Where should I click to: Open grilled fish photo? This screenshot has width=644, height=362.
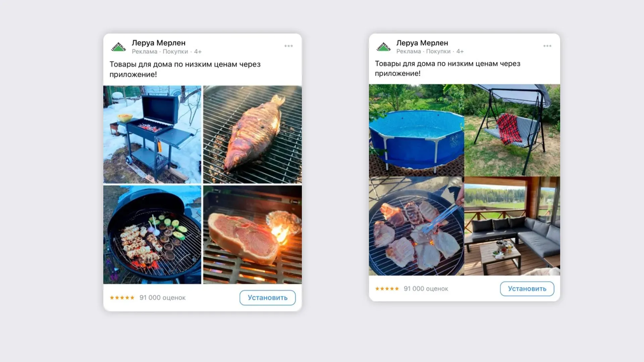[253, 134]
